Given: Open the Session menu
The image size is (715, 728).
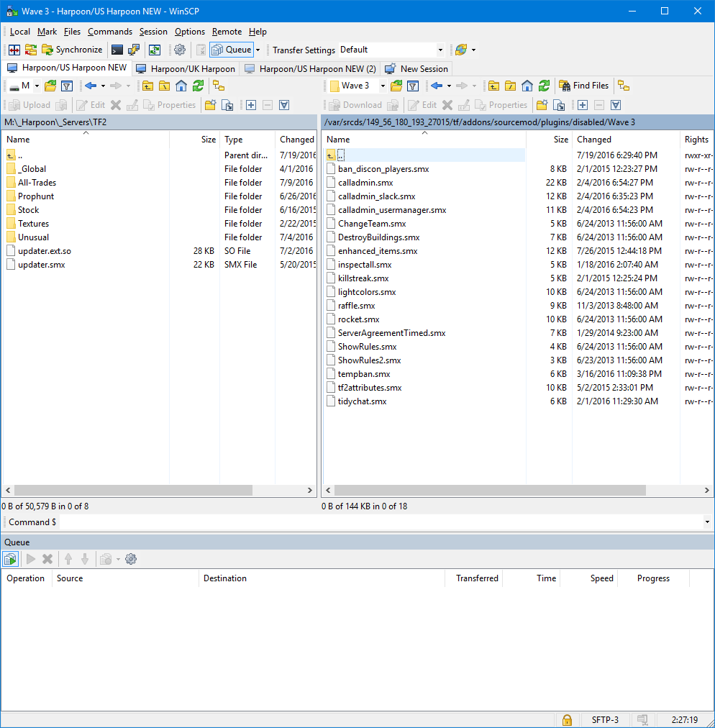Looking at the screenshot, I should pyautogui.click(x=153, y=32).
